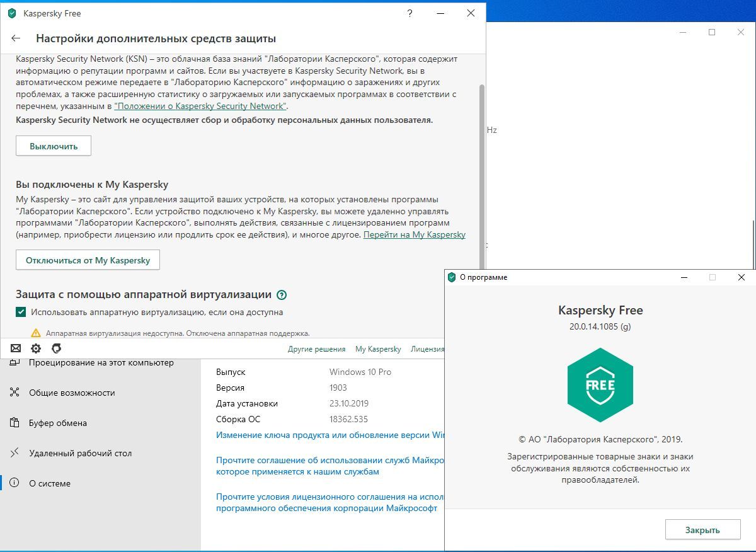
Task: Click the help icon beside hardware virtualization heading
Action: pos(282,295)
